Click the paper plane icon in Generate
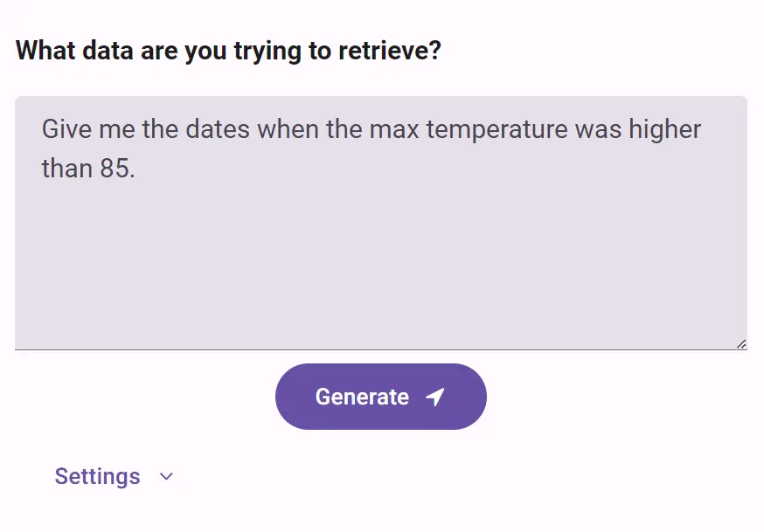This screenshot has height=532, width=764. click(x=435, y=397)
